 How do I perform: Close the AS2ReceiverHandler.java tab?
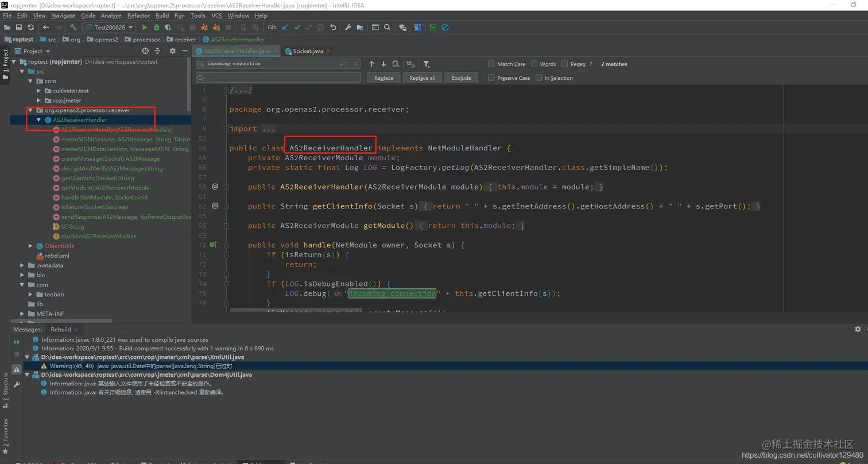(x=275, y=51)
